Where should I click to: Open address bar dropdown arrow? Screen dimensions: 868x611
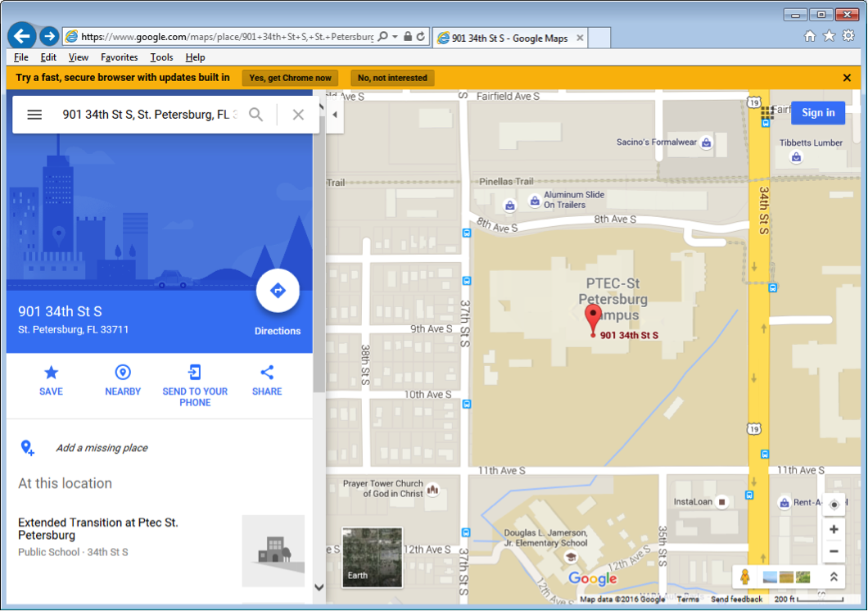pyautogui.click(x=395, y=37)
